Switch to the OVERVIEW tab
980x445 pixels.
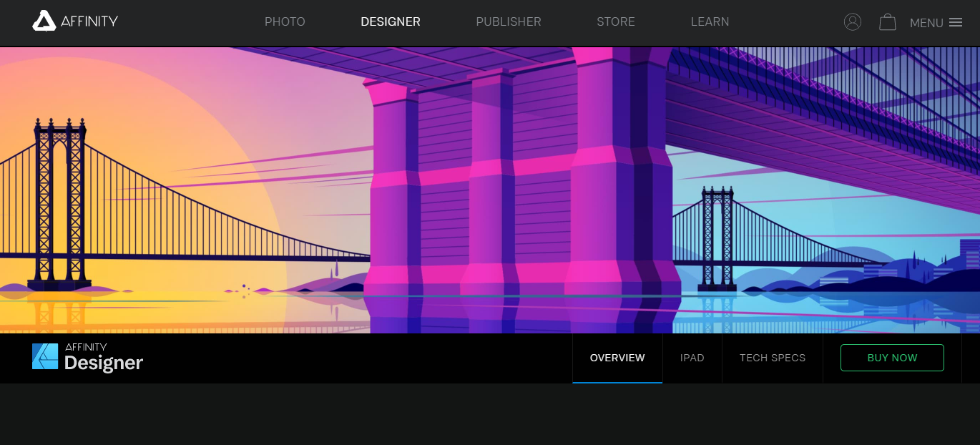coord(617,358)
